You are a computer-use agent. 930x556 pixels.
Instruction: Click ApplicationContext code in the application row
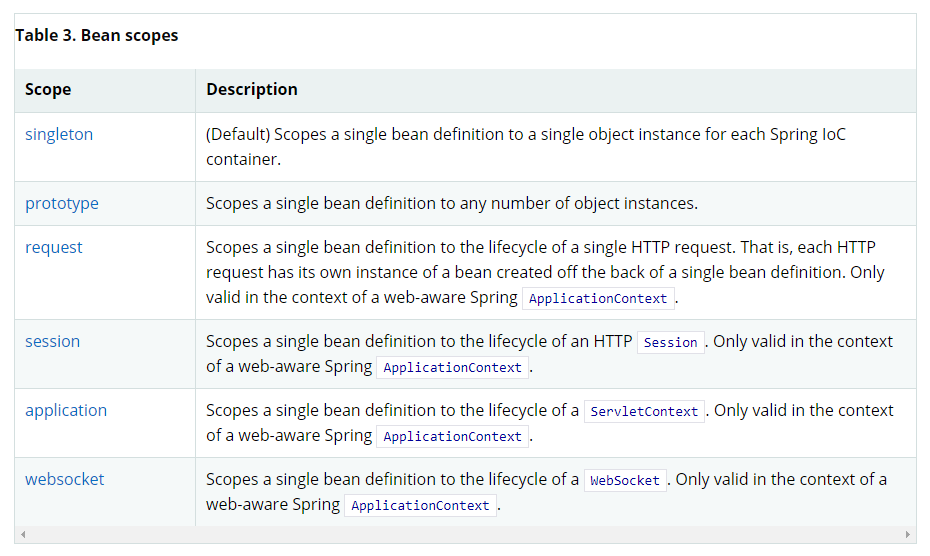point(453,437)
